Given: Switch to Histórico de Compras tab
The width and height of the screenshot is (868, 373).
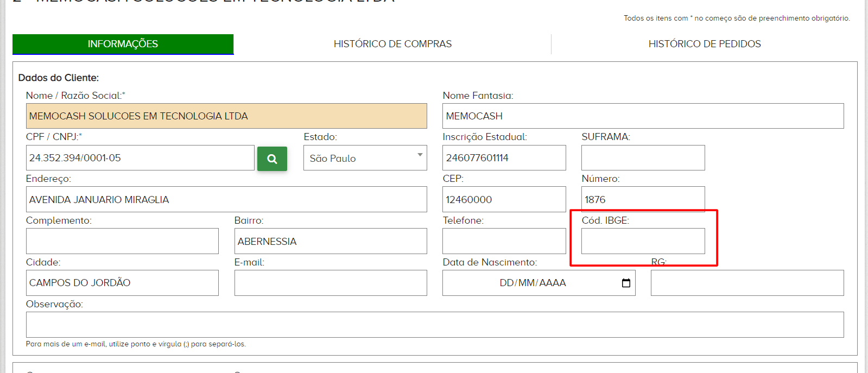Looking at the screenshot, I should tap(392, 44).
